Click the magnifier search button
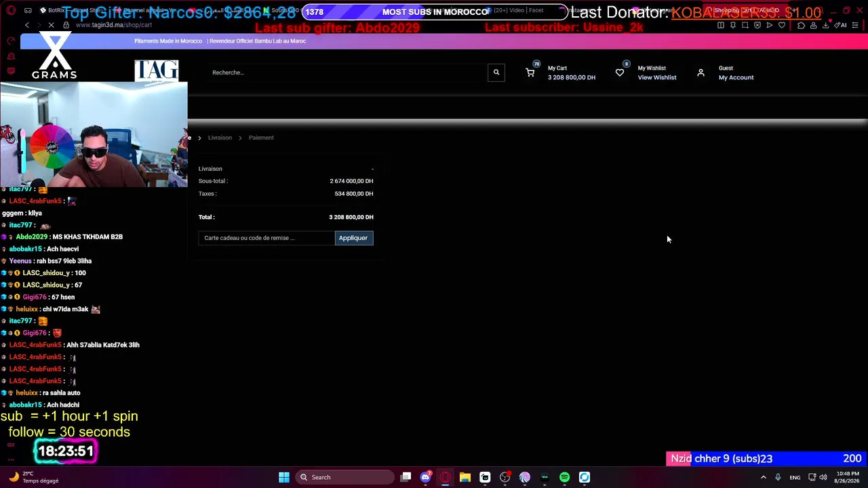The width and height of the screenshot is (868, 488). pos(496,73)
